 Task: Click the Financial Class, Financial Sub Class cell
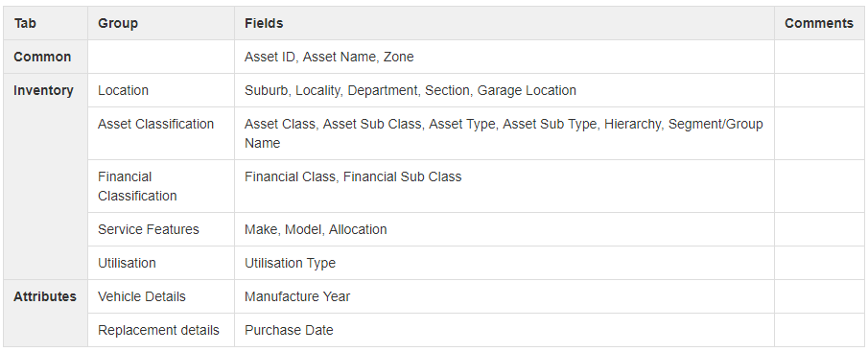tap(504, 186)
